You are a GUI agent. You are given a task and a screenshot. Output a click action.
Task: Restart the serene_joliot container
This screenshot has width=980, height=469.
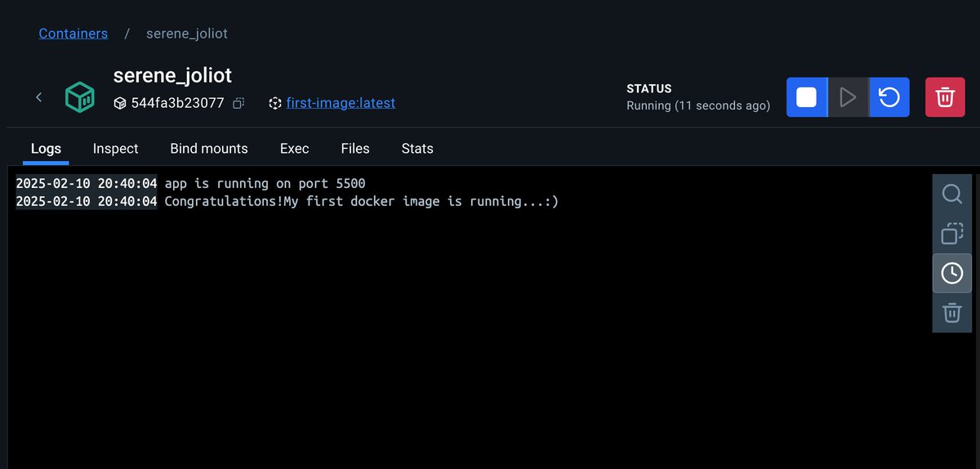pos(889,97)
